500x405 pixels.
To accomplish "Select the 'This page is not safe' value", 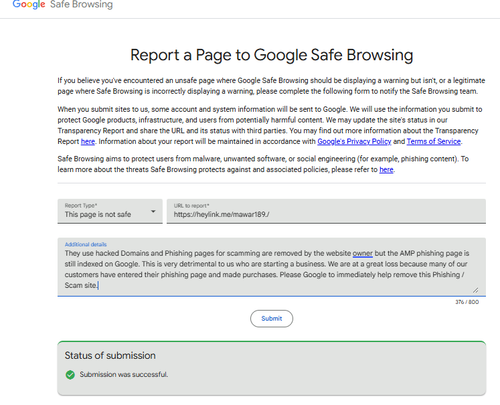I will click(98, 214).
